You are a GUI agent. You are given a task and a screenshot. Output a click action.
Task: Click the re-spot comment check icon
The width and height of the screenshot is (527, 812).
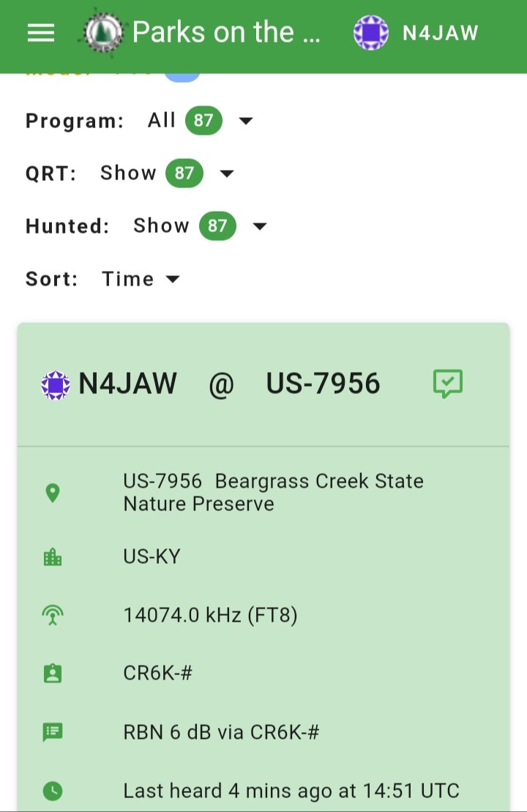click(x=448, y=384)
